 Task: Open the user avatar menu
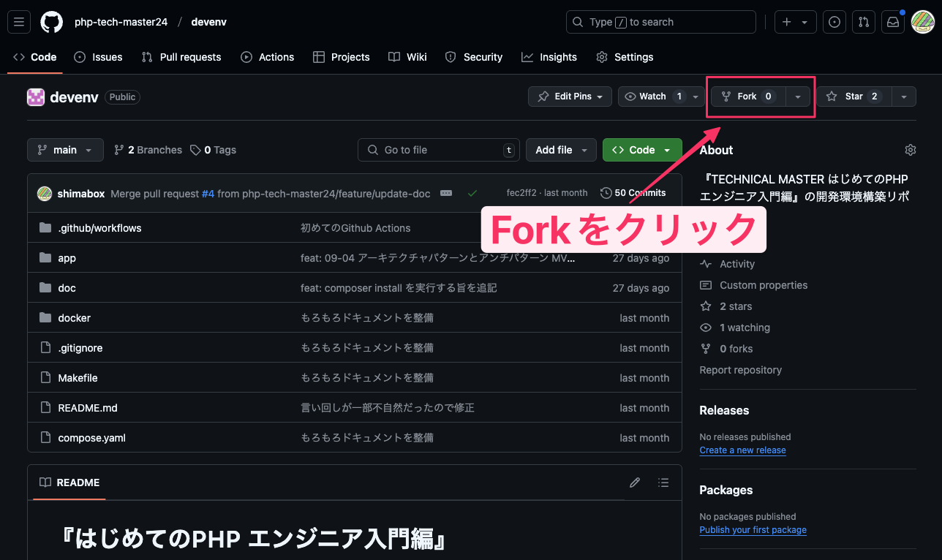pyautogui.click(x=922, y=22)
